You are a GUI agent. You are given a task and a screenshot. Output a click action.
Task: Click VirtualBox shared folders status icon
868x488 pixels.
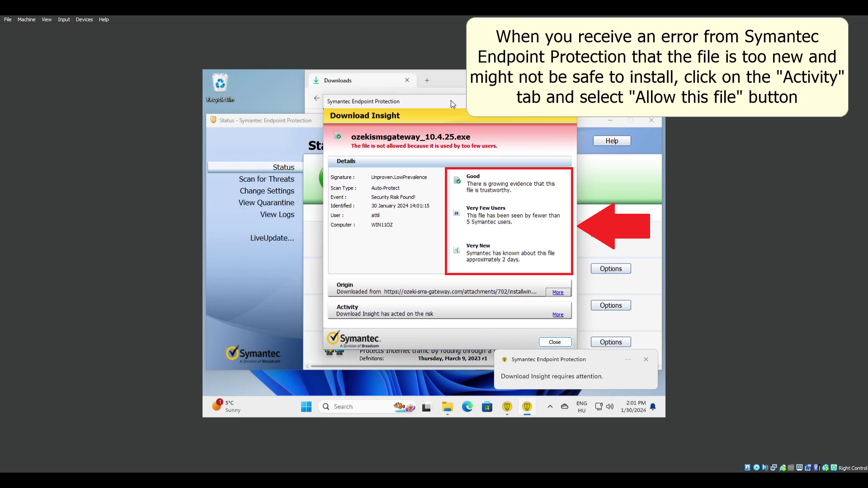point(791,468)
